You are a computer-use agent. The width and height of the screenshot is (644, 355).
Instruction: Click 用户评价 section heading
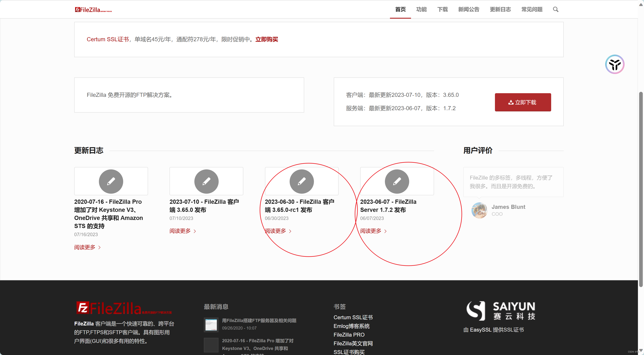pyautogui.click(x=478, y=150)
